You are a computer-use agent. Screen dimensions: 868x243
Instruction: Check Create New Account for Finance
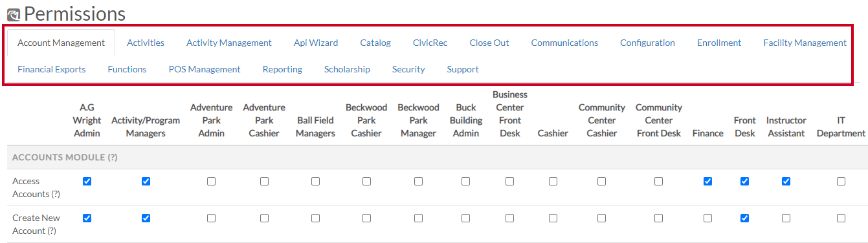click(x=707, y=218)
